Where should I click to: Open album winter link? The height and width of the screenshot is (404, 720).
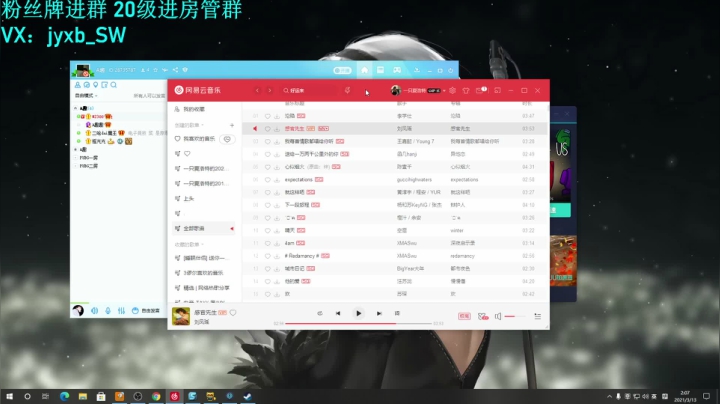pos(457,230)
